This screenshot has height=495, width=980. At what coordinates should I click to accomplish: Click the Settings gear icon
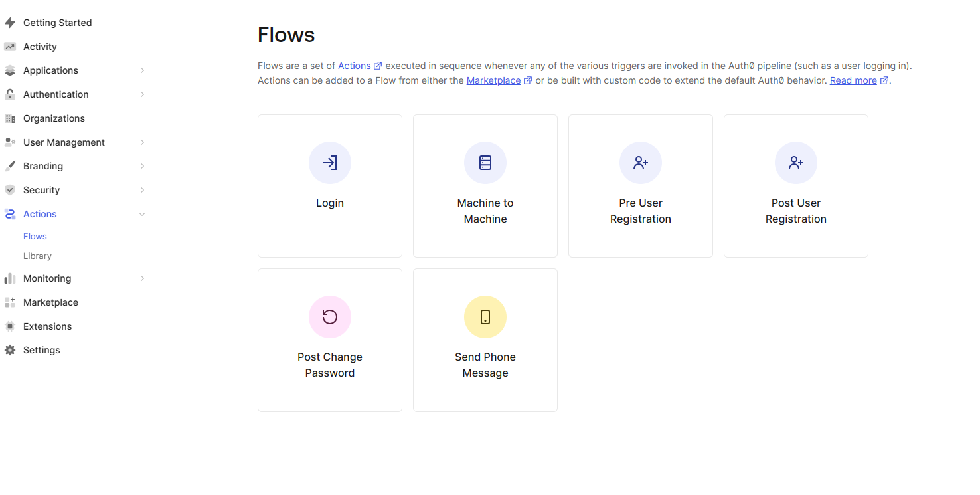pos(11,349)
